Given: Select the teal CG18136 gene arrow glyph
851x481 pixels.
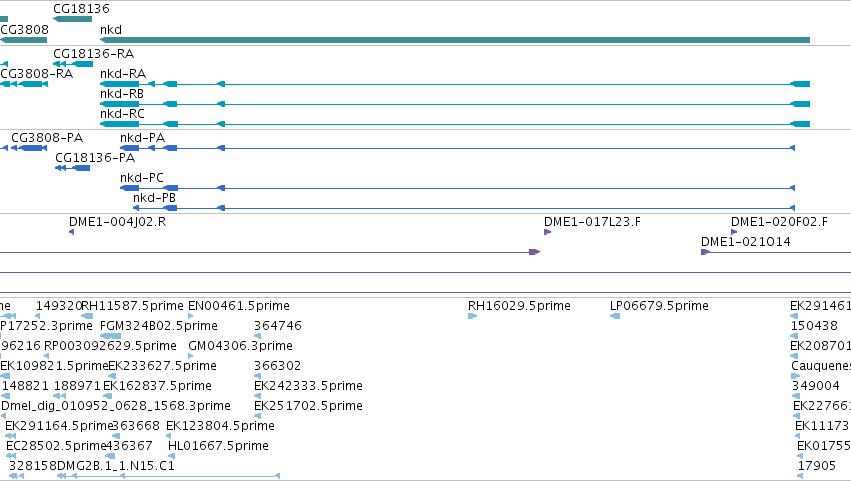Looking at the screenshot, I should [x=72, y=20].
